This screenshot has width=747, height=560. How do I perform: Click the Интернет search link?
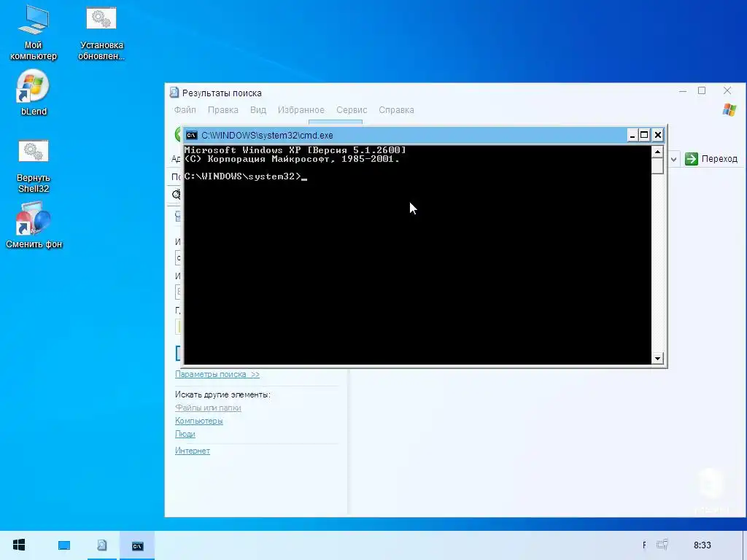point(193,451)
